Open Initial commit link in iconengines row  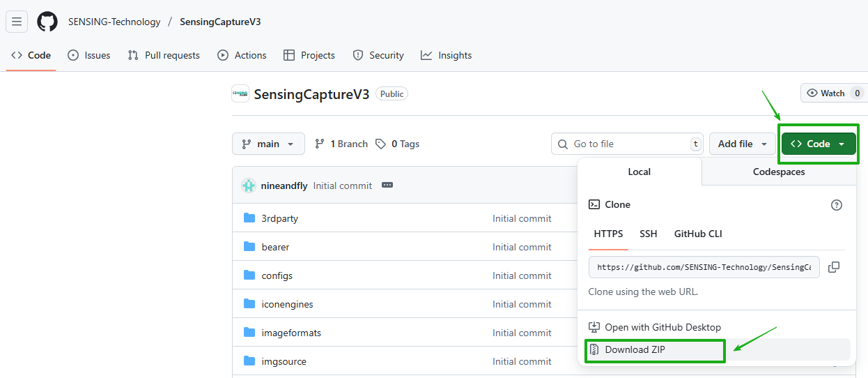coord(522,304)
